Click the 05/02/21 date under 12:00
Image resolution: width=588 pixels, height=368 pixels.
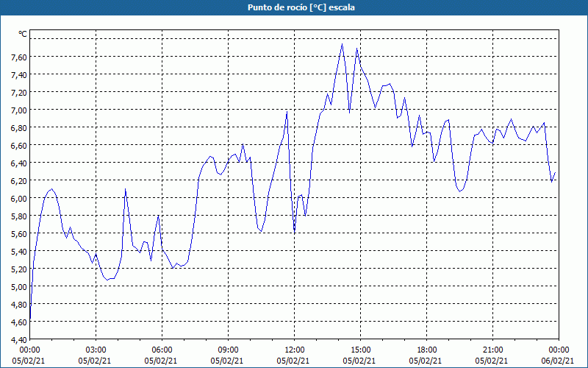point(295,361)
